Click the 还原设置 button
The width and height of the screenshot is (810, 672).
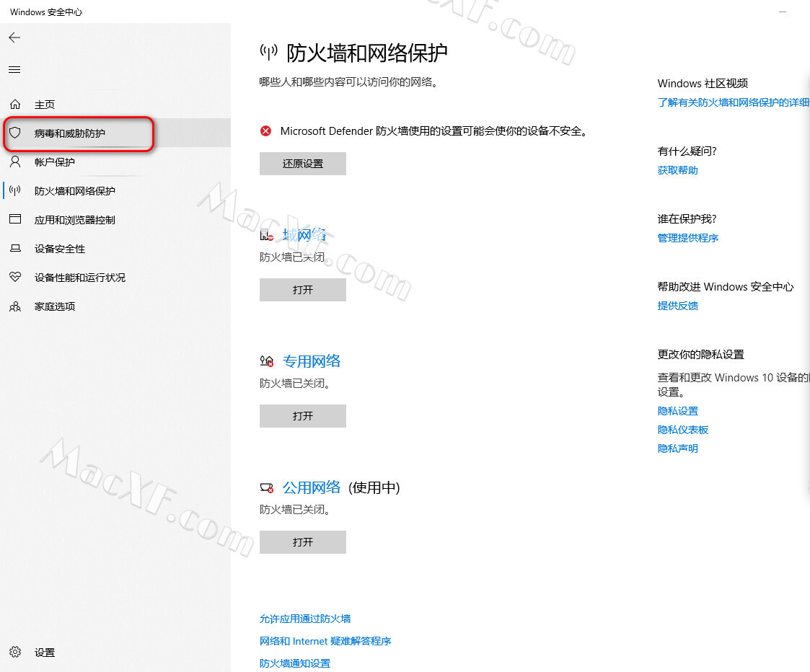point(303,164)
